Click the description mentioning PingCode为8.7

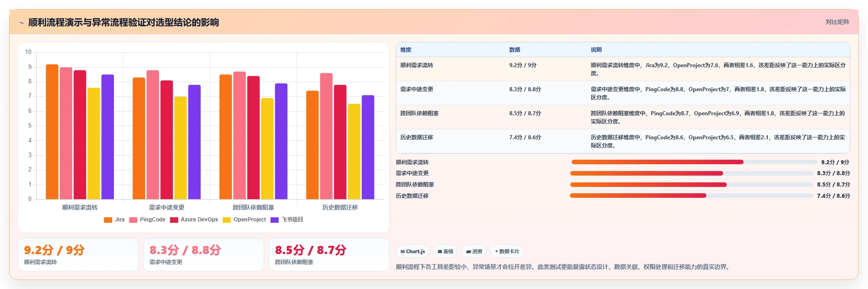[x=718, y=118]
